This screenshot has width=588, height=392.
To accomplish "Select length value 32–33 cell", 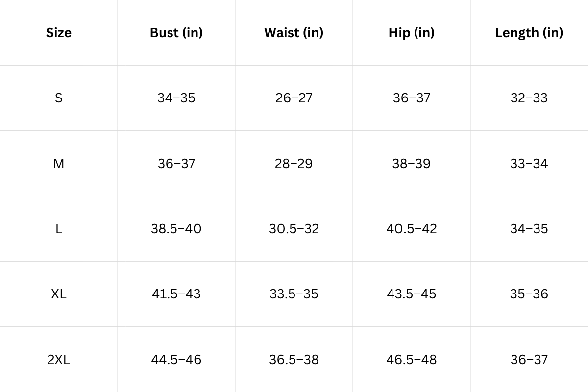I will coord(529,98).
